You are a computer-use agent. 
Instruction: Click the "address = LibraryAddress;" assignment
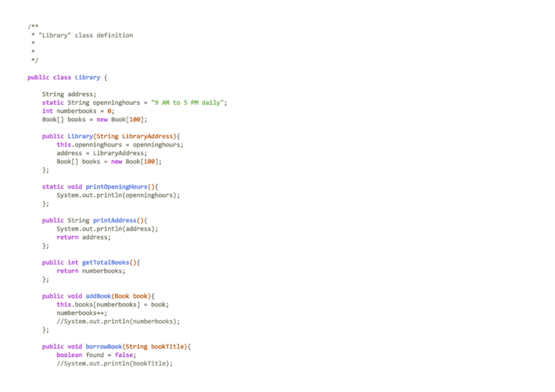point(101,153)
